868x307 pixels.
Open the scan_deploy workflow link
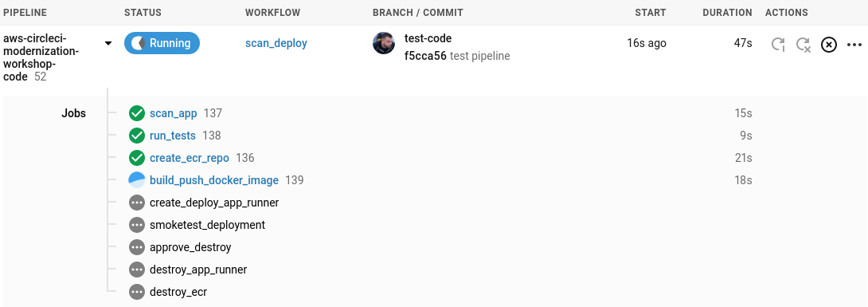coord(276,43)
